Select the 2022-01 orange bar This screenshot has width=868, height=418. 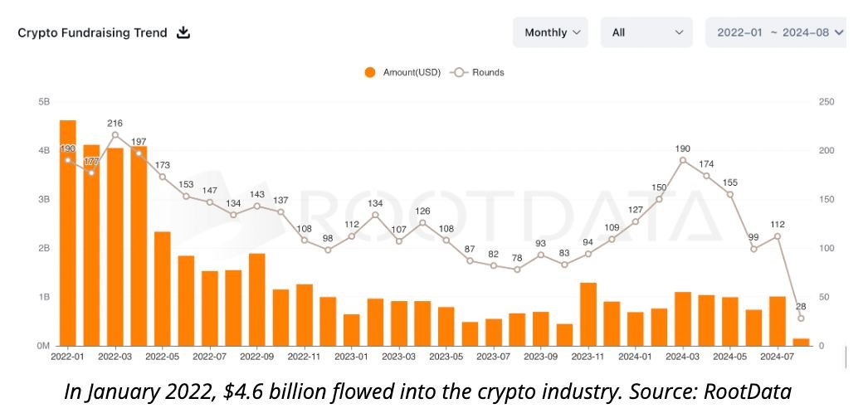(x=68, y=232)
